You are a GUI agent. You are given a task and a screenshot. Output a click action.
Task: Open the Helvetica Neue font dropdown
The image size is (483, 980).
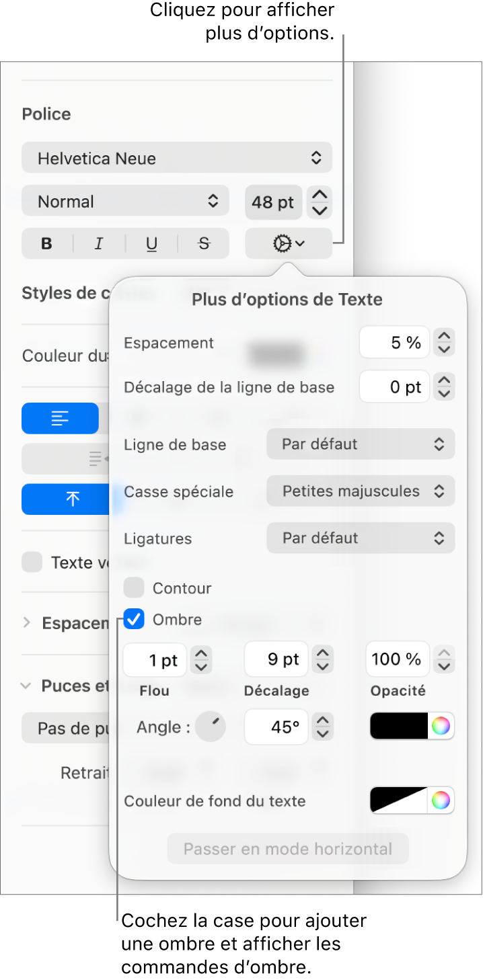tap(177, 157)
